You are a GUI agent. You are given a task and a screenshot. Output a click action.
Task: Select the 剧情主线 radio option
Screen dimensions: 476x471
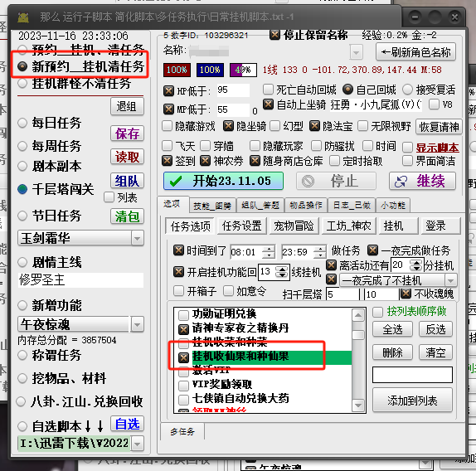(22, 262)
